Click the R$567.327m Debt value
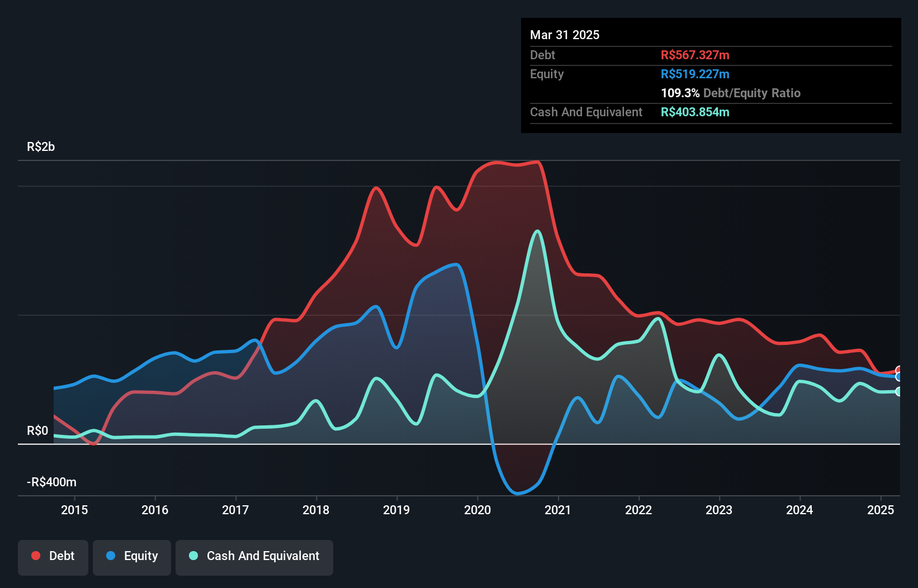Screen dimensions: 918x588 coord(695,55)
